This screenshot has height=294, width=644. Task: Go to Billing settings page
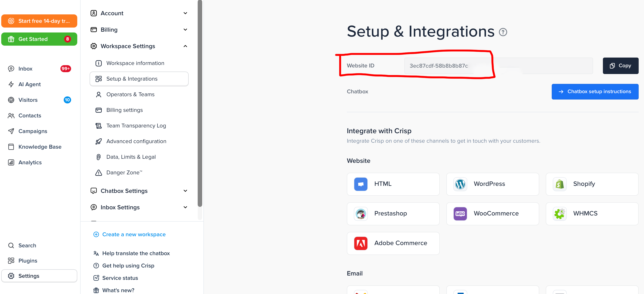pos(139,110)
